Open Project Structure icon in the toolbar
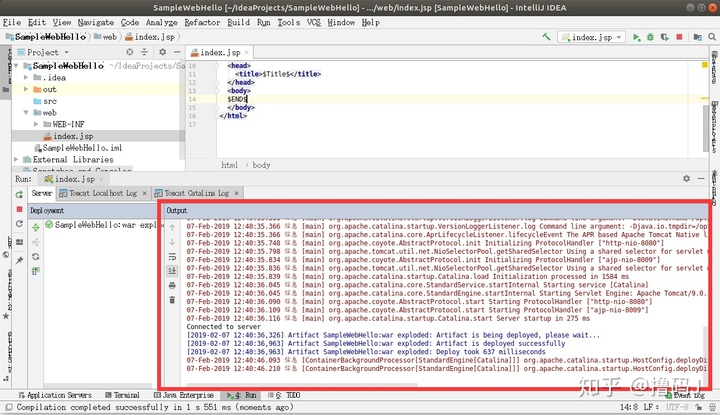 698,37
